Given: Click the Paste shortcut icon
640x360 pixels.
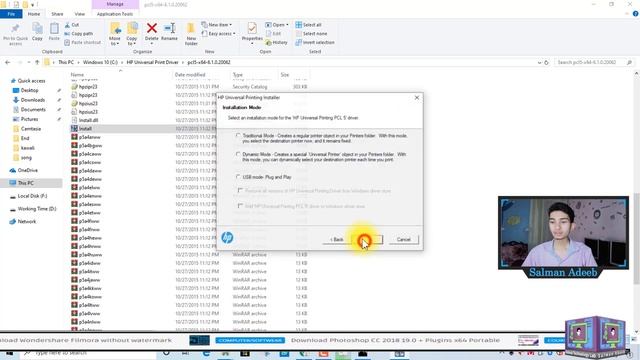Looking at the screenshot, I should tap(67, 42).
